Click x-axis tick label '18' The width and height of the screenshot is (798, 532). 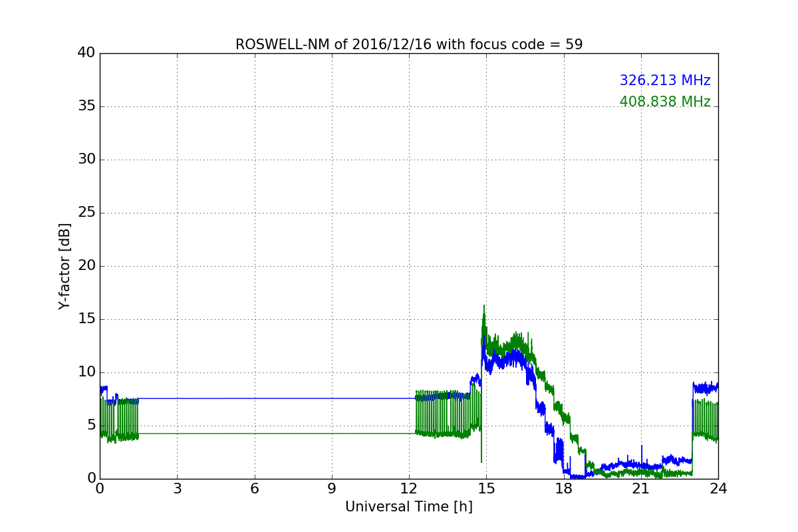(x=563, y=489)
